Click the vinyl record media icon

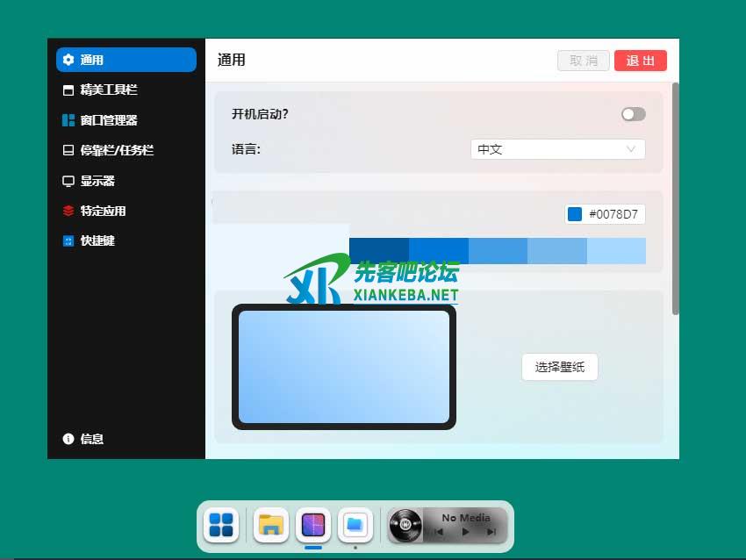point(405,526)
